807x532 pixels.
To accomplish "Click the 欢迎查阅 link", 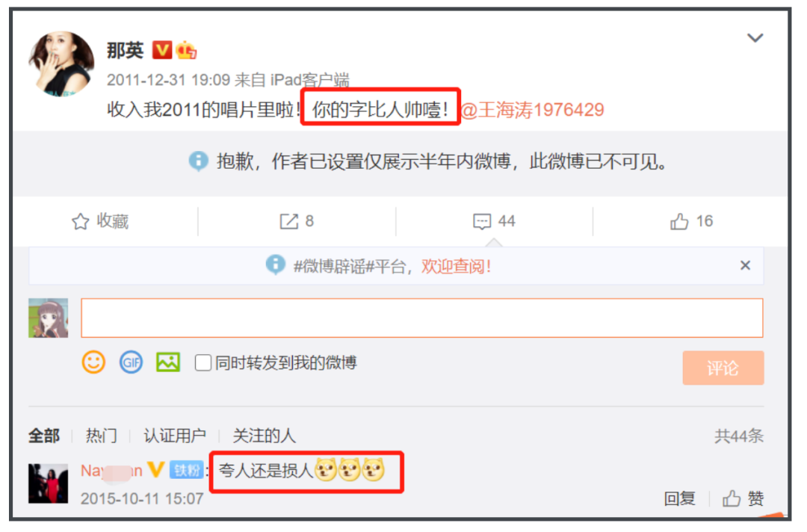I will click(456, 266).
